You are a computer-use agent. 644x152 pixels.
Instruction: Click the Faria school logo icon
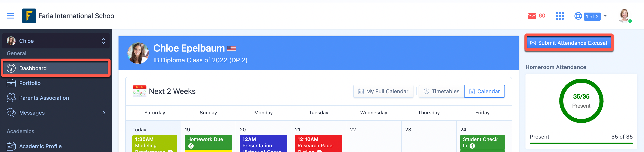coord(29,16)
